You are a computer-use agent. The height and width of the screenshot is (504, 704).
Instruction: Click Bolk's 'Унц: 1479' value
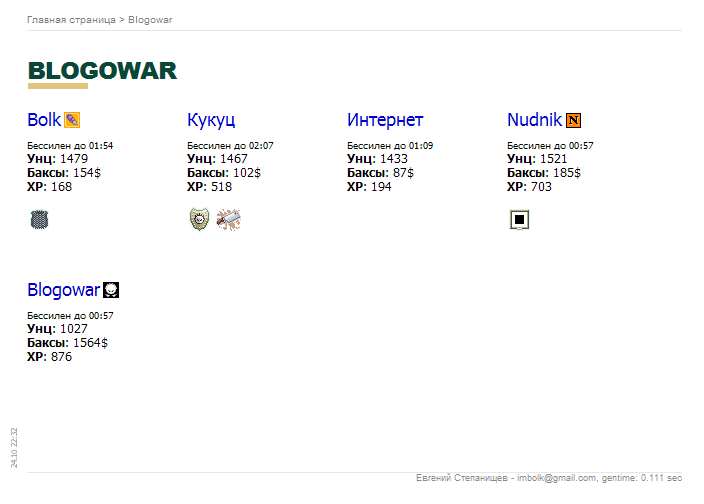pos(57,159)
